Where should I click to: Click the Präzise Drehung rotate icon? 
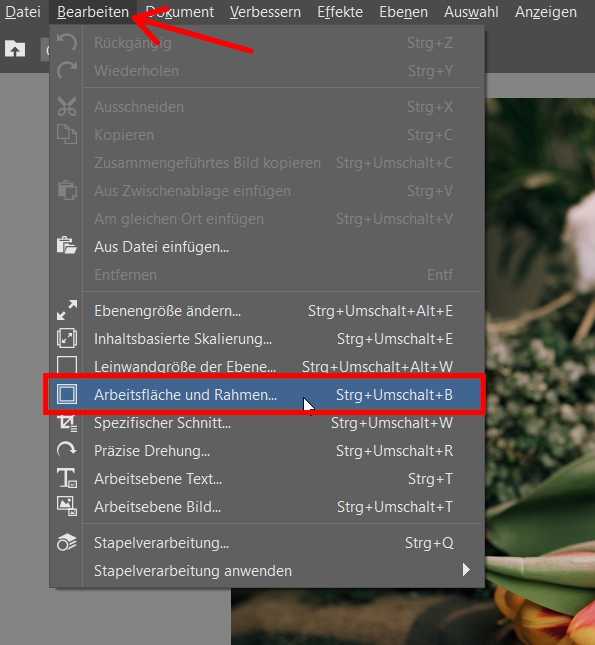pos(67,450)
